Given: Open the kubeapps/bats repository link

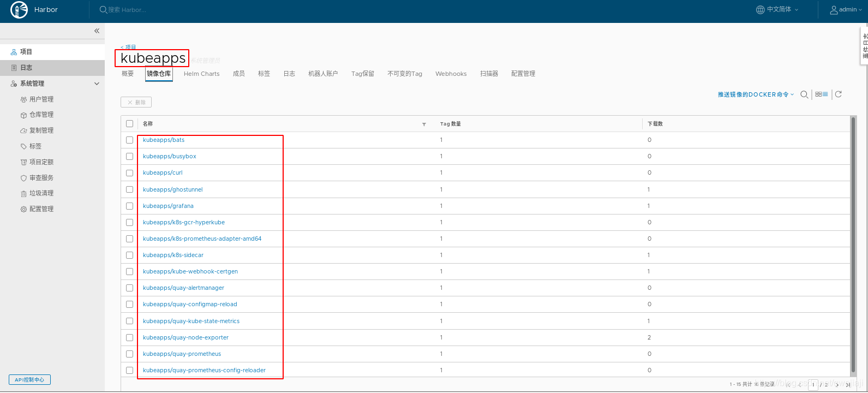Looking at the screenshot, I should 164,140.
